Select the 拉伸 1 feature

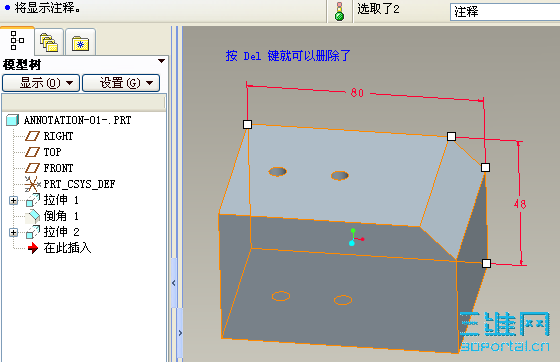pos(61,200)
